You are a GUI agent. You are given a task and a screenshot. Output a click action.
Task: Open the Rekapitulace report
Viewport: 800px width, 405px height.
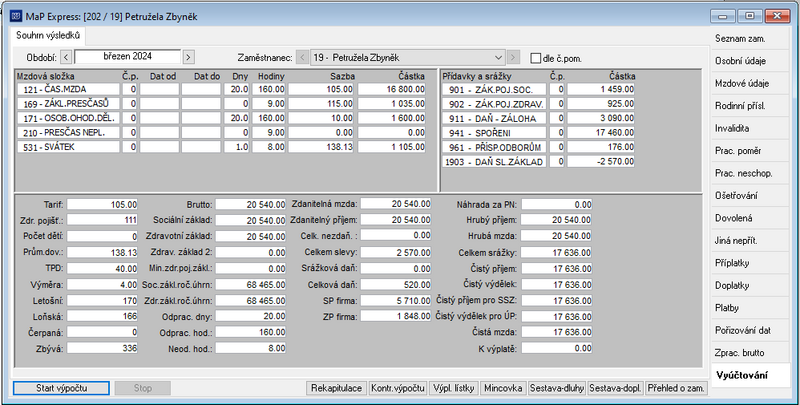point(337,388)
